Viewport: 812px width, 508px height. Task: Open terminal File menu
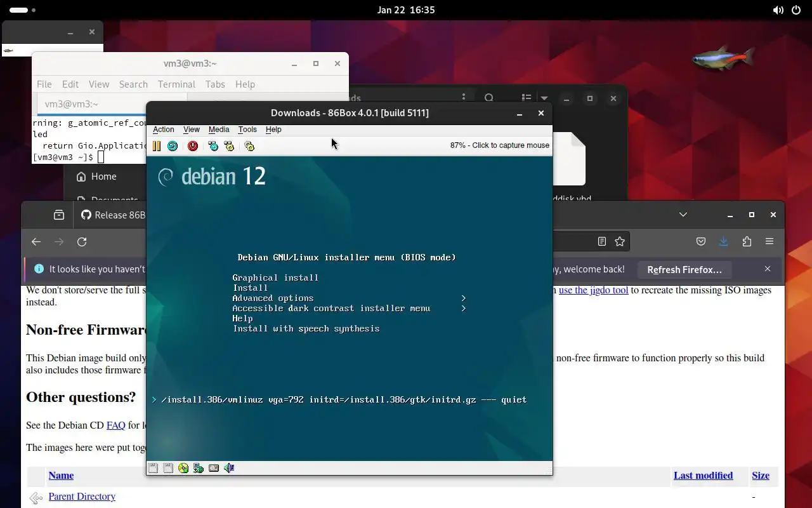click(x=44, y=84)
